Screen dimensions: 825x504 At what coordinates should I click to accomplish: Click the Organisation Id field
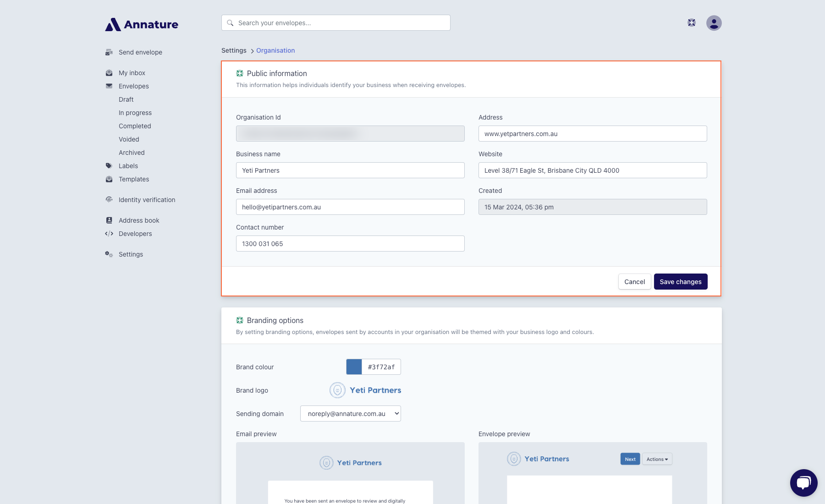tap(350, 134)
